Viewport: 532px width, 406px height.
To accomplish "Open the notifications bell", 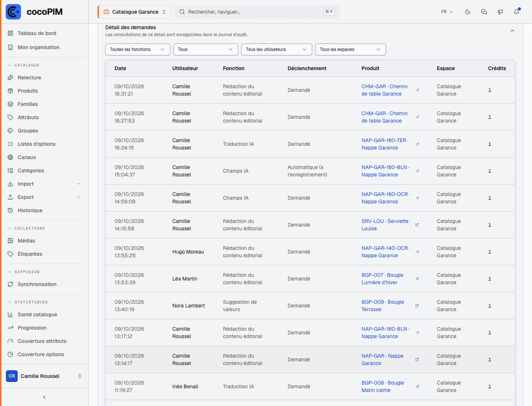I will [x=516, y=12].
